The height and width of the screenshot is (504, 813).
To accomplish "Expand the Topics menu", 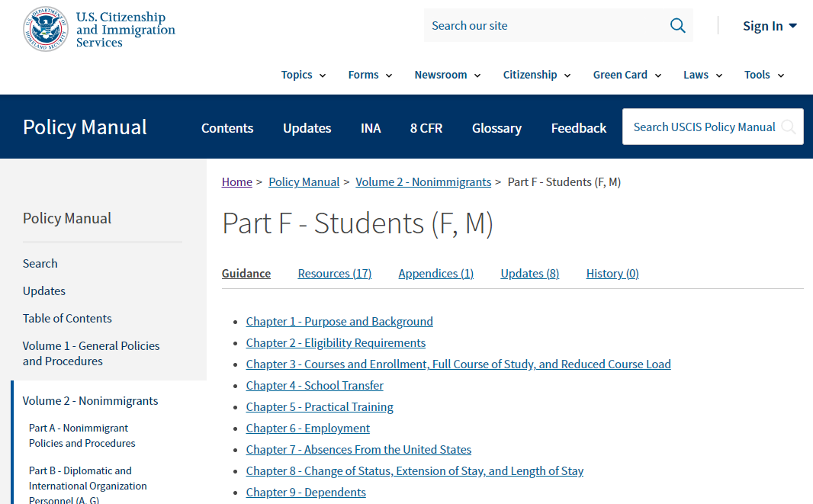I will (303, 75).
